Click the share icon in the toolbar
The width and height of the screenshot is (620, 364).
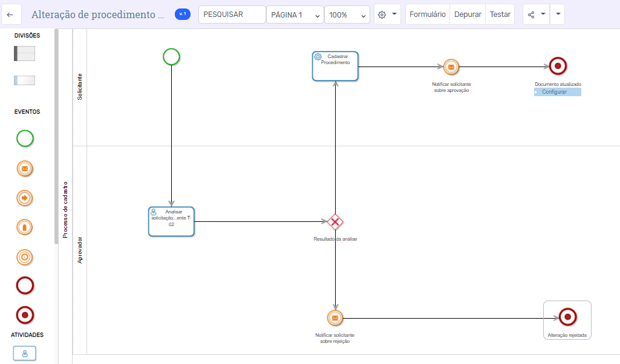click(531, 13)
